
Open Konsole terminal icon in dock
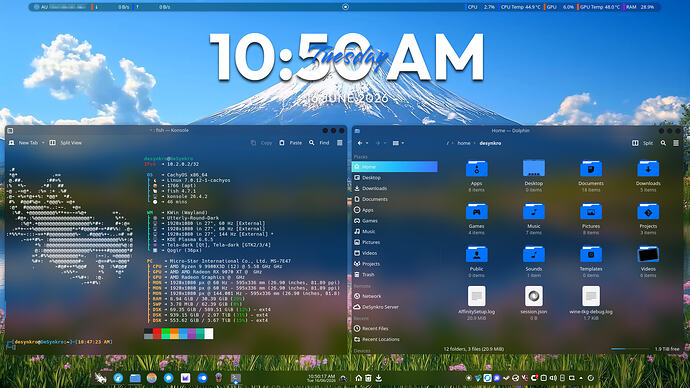[x=236, y=378]
